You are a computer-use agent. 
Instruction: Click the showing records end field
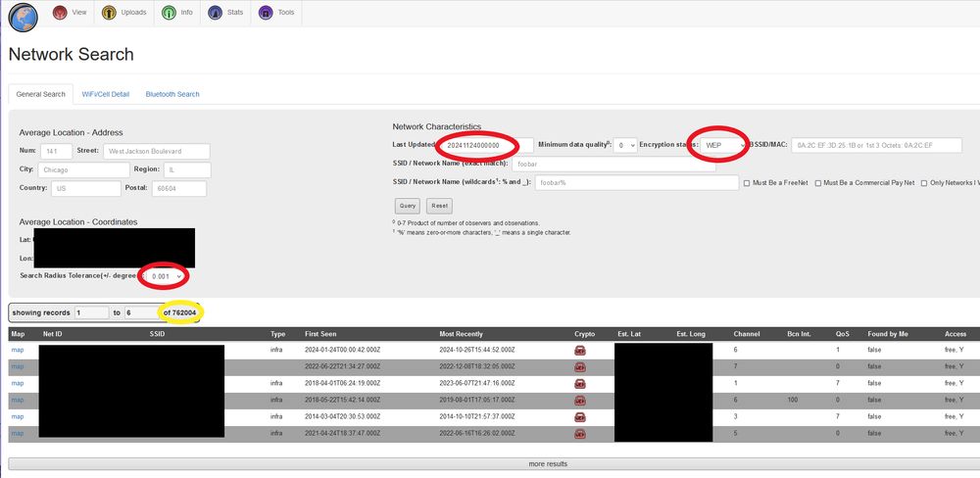(x=142, y=312)
